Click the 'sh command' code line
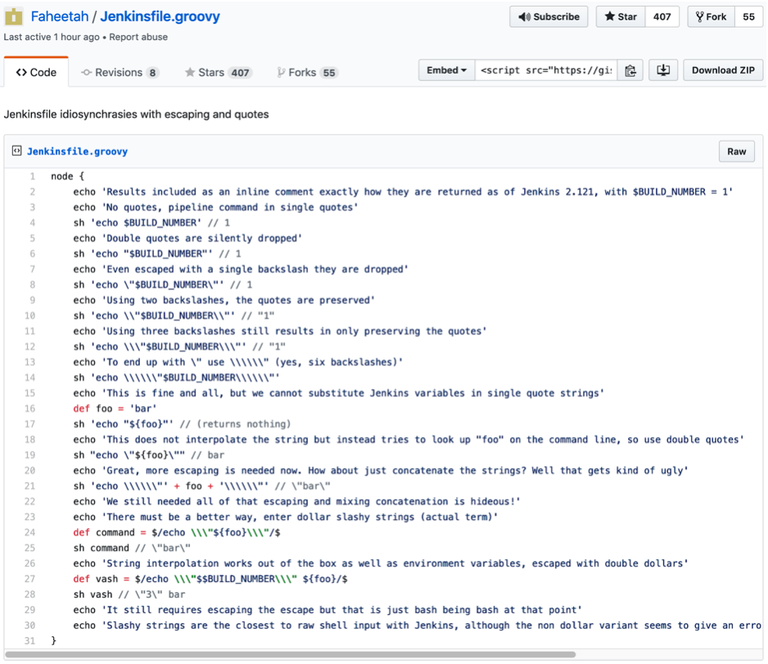 (x=132, y=548)
